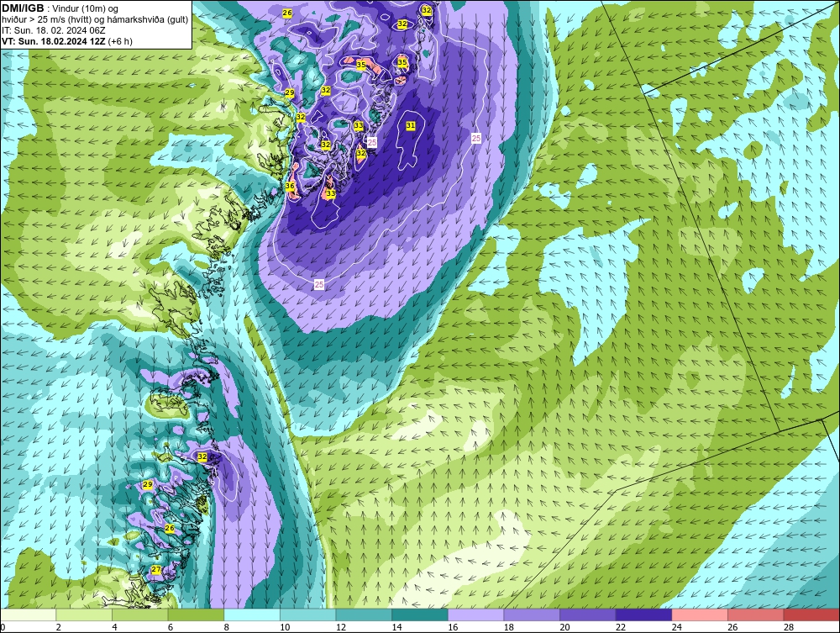Screen dimensions: 840x633
Task: Click the yellow gust label 36
Action: pos(290,186)
